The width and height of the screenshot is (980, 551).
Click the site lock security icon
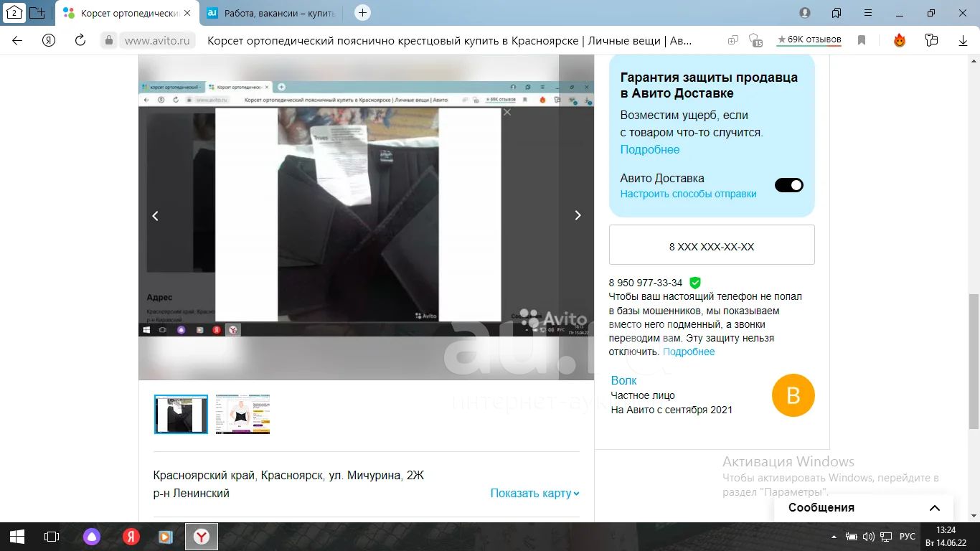[108, 41]
